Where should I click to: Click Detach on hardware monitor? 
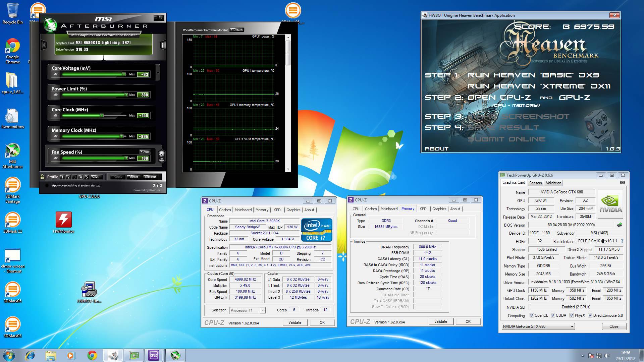(x=236, y=30)
